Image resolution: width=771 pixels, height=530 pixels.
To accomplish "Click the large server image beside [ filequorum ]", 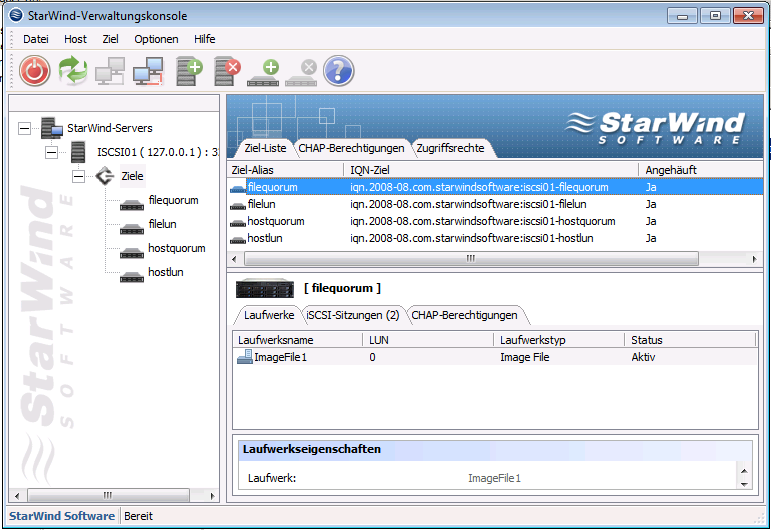I will 265,289.
